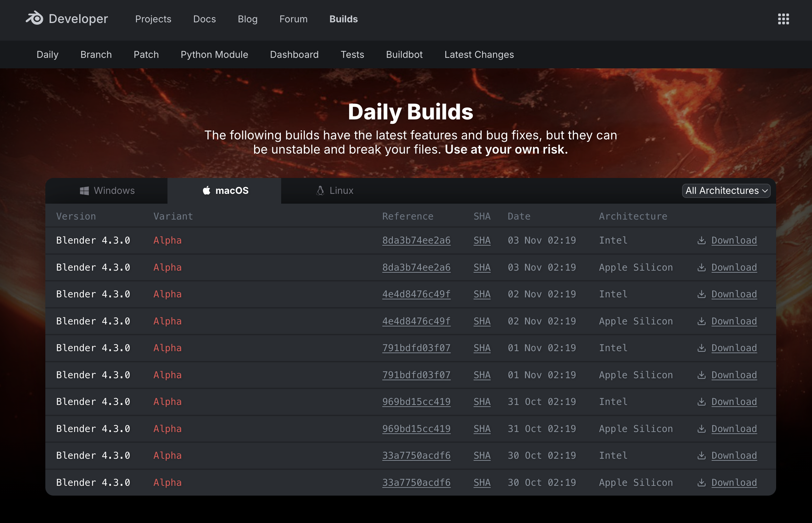Click SHA link for 31 Oct Apple Silicon build
This screenshot has width=812, height=523.
click(482, 429)
